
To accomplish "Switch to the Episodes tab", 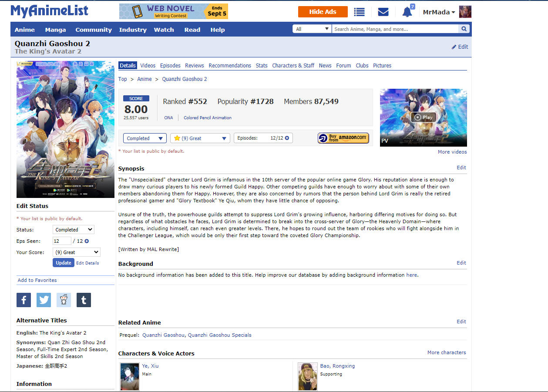I will pos(170,66).
